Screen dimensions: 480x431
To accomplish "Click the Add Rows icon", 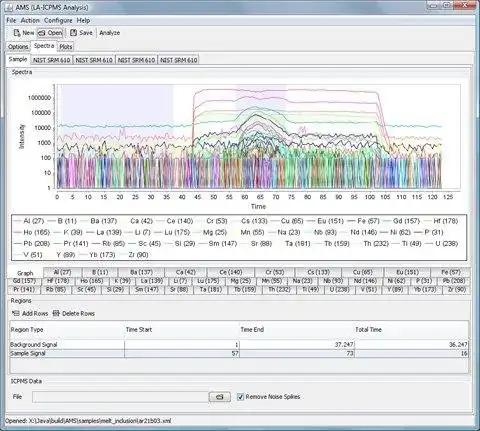I will coord(16,313).
